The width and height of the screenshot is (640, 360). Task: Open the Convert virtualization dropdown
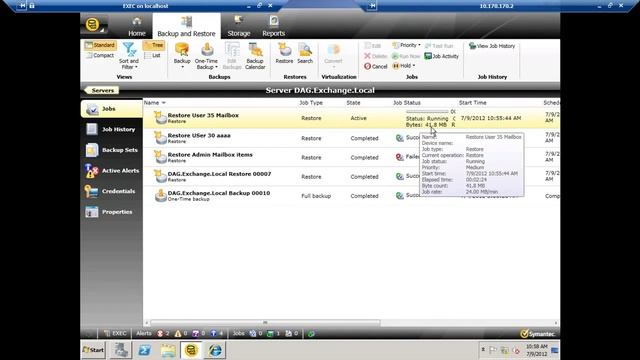tap(333, 56)
